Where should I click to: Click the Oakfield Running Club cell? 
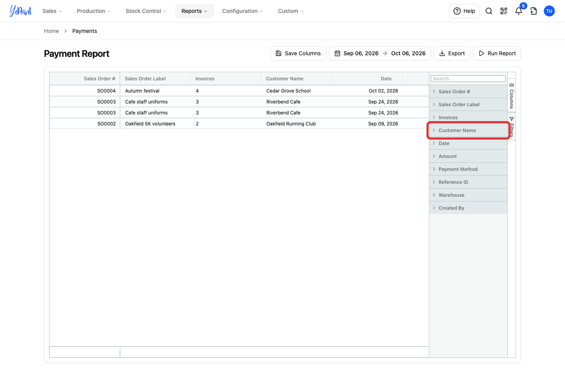(x=297, y=123)
